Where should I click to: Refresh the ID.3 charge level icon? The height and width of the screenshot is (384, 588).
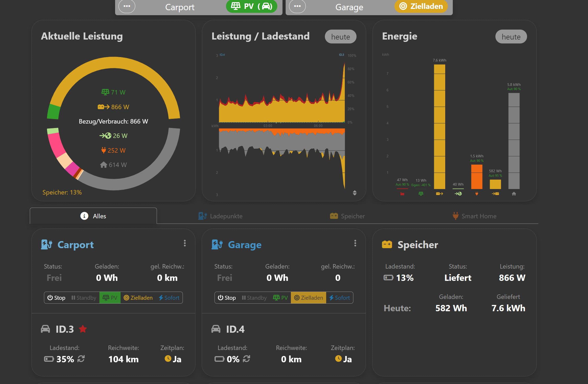pyautogui.click(x=81, y=359)
